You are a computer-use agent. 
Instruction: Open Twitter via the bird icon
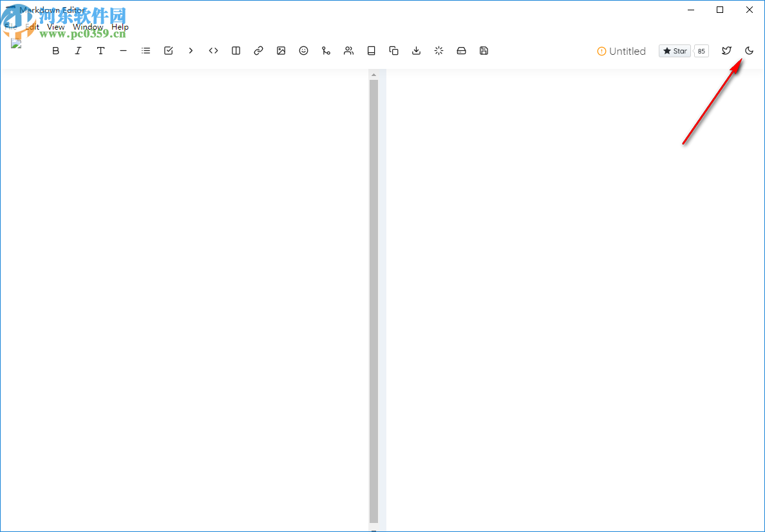click(726, 50)
